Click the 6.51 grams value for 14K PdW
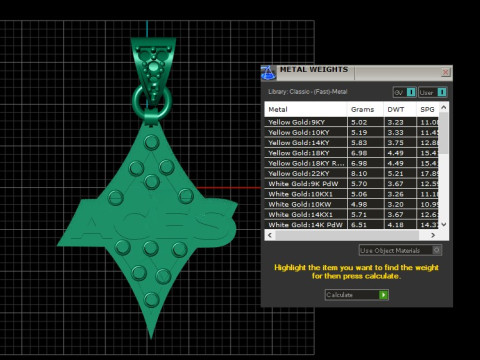Viewport: 480px width, 360px height. click(359, 225)
